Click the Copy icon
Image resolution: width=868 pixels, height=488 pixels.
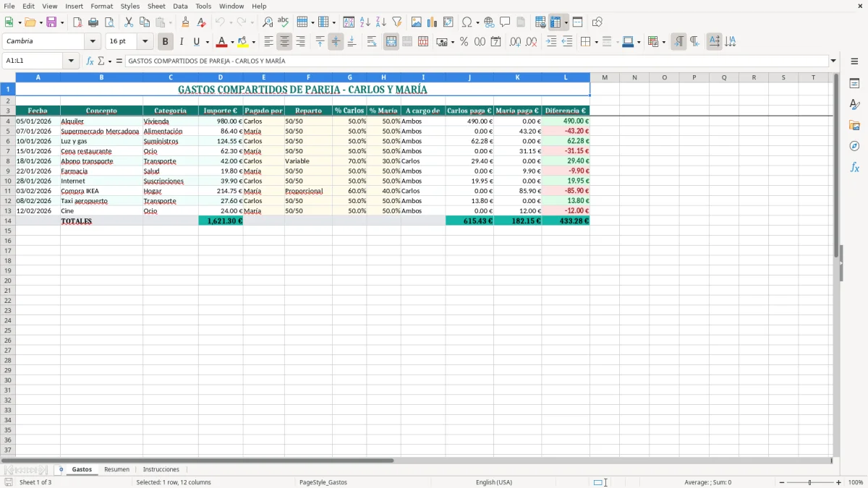145,22
